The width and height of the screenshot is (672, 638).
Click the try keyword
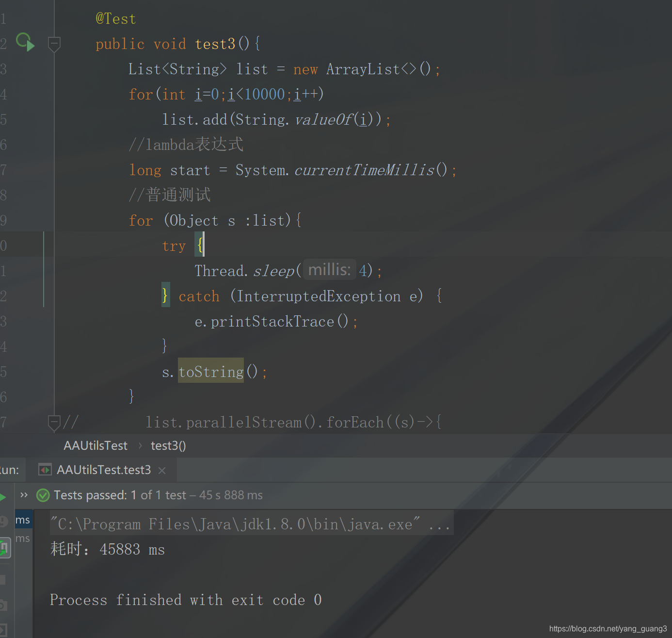click(174, 246)
